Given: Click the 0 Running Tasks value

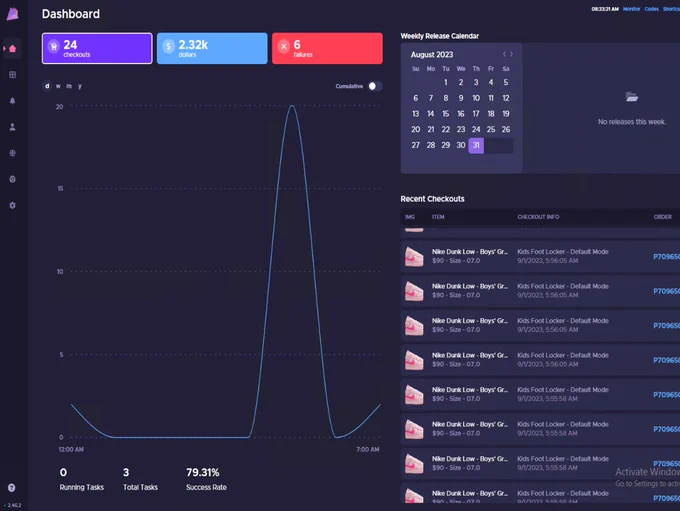Looking at the screenshot, I should pos(63,472).
